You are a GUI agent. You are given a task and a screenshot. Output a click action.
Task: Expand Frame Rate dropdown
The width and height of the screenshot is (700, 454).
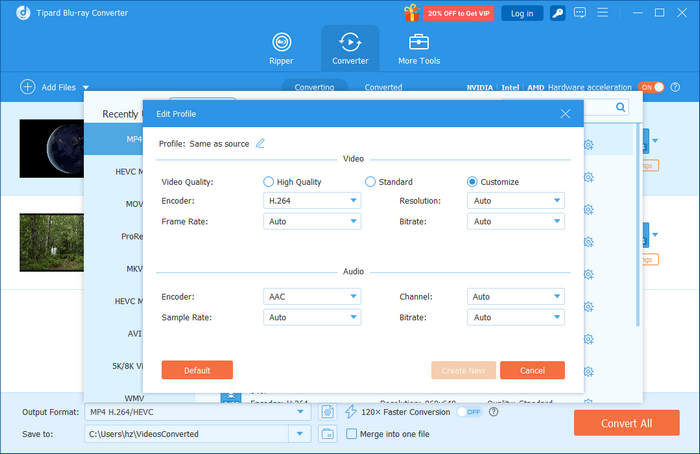click(312, 221)
